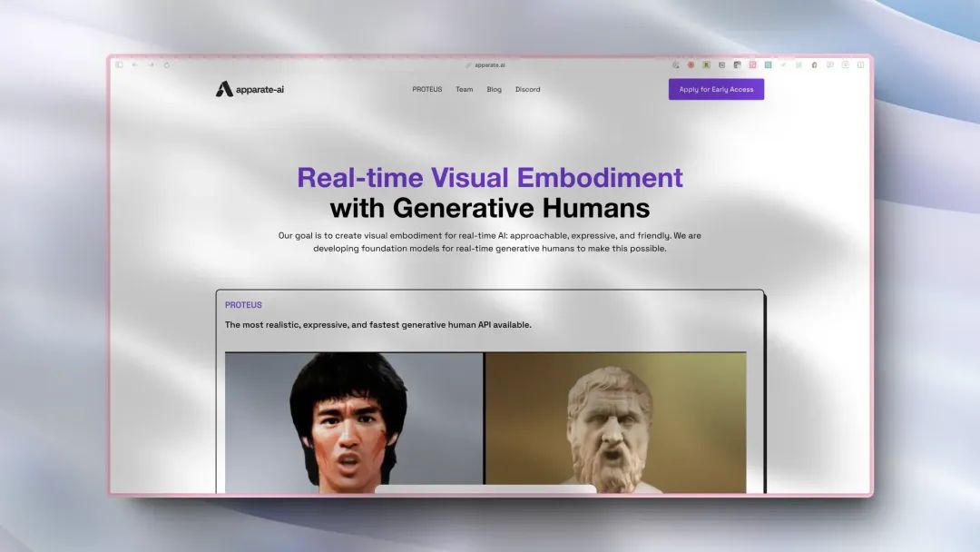Screen dimensions: 980x552
Task: Click the PROTEUS card heading
Action: click(243, 305)
